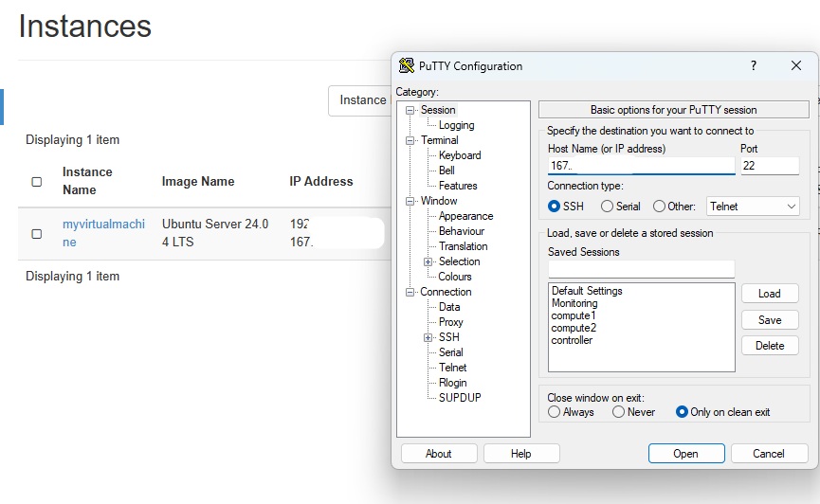This screenshot has height=504, width=820.
Task: Expand the SSH tree node
Action: [x=428, y=338]
